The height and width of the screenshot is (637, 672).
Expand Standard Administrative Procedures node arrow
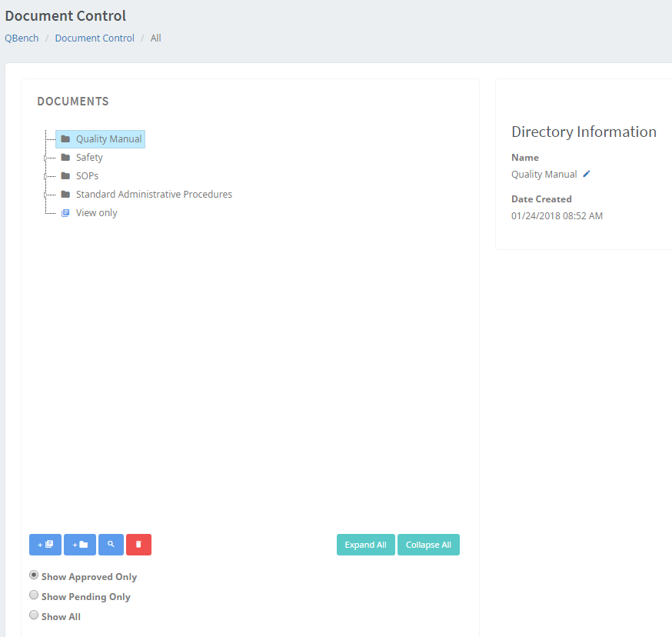(45, 195)
